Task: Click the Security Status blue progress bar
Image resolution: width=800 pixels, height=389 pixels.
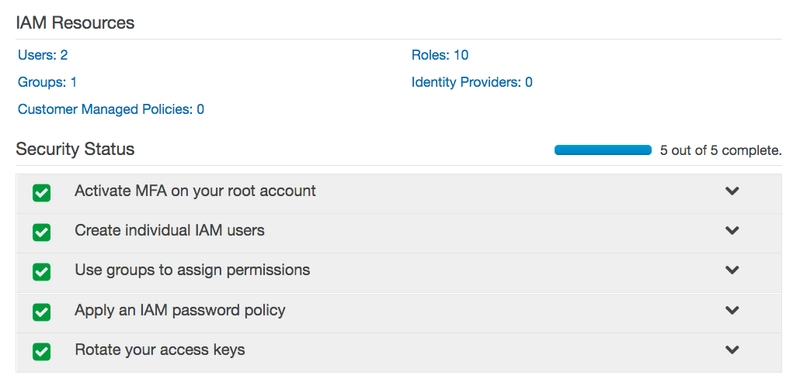Action: (603, 150)
